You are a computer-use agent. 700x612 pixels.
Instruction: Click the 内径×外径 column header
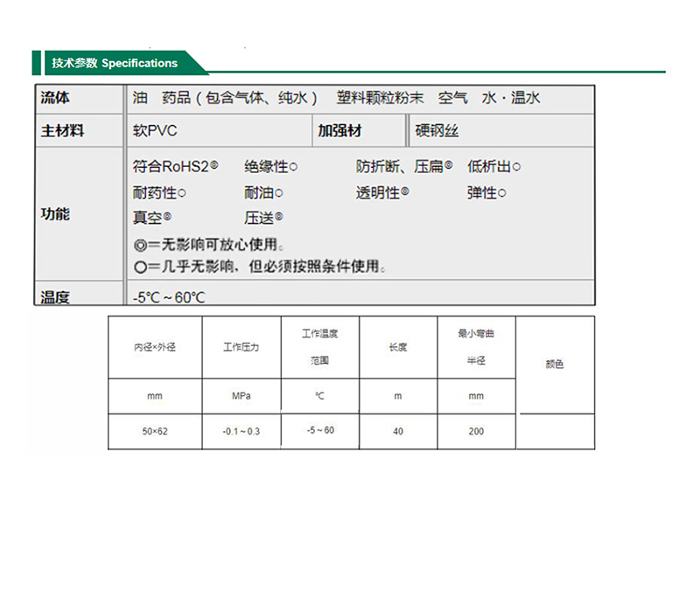tap(155, 347)
